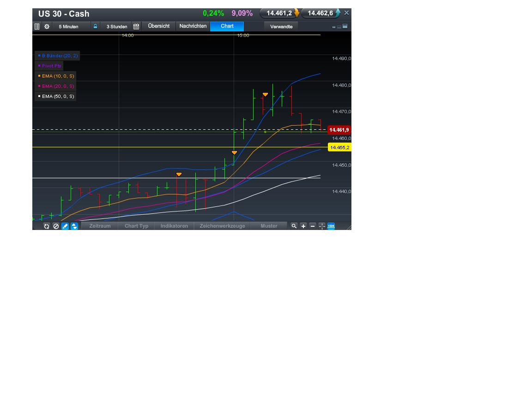Click the refresh chart icon
This screenshot has height=399, width=532.
47,226
